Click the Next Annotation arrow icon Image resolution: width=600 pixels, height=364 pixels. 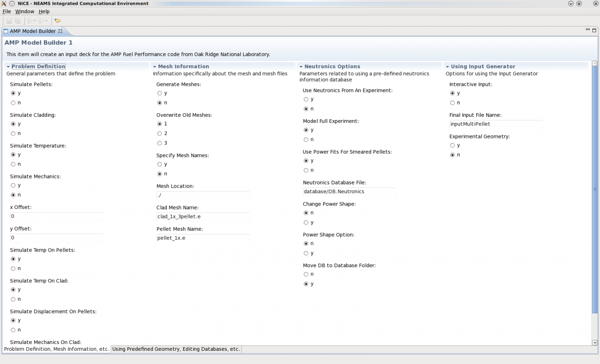(x=29, y=21)
